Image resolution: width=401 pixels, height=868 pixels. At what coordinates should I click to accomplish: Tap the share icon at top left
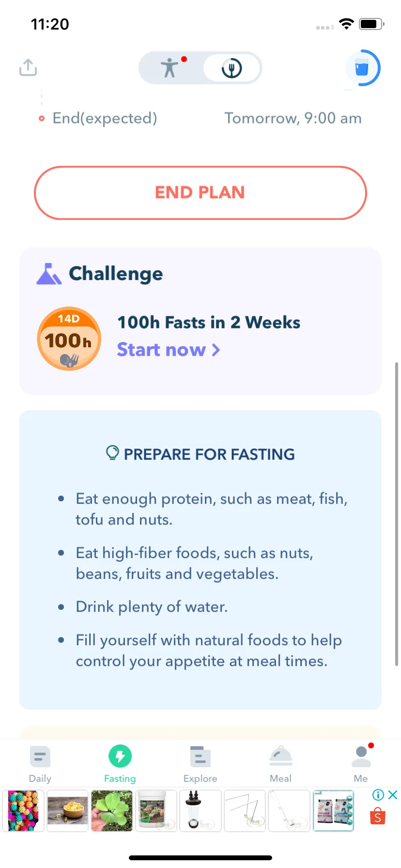(28, 67)
